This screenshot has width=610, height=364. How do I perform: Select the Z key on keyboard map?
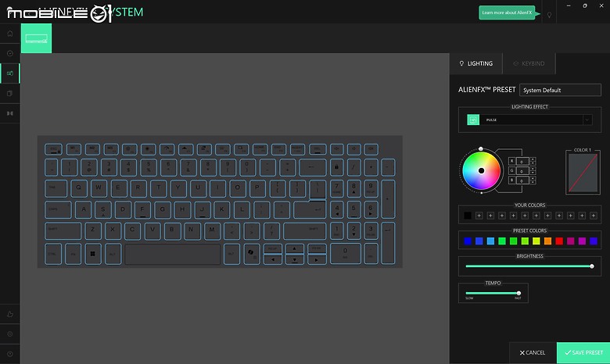(x=92, y=230)
